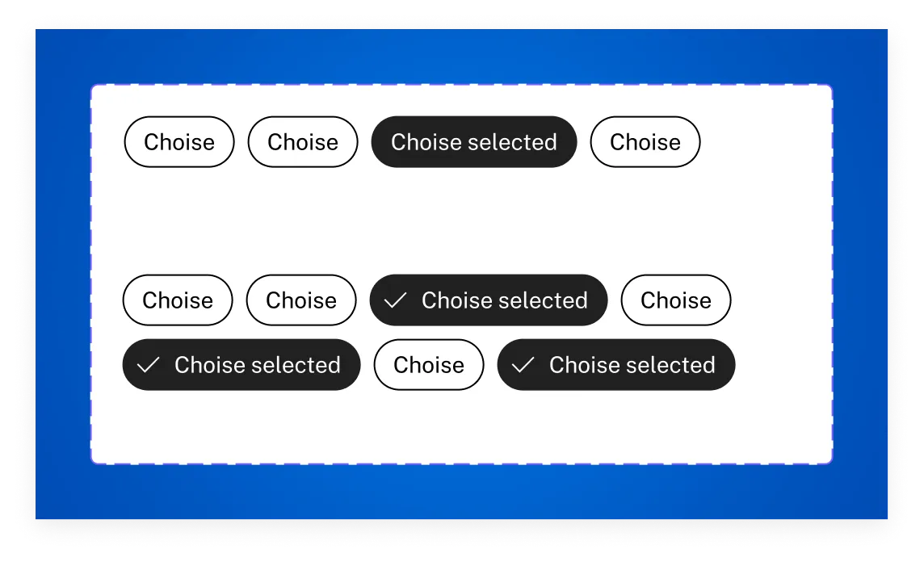The width and height of the screenshot is (924, 562).
Task: Deselect the bottom-right 'Choise selected' chip
Action: pos(615,365)
